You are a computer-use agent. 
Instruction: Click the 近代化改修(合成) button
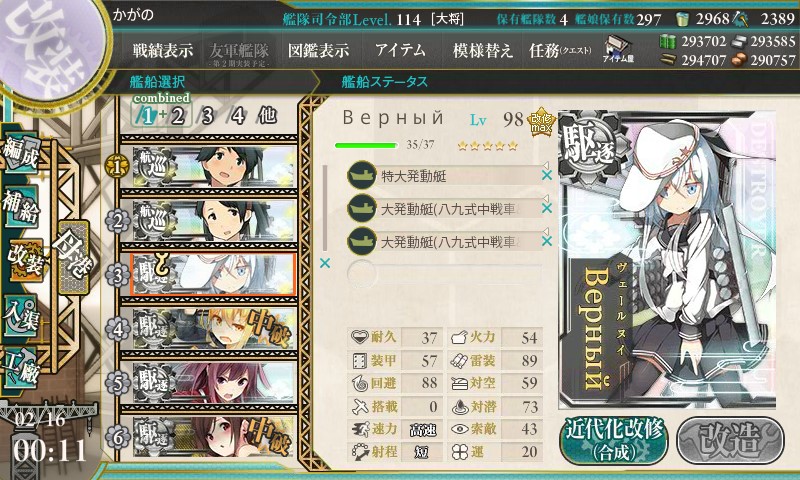coord(614,440)
